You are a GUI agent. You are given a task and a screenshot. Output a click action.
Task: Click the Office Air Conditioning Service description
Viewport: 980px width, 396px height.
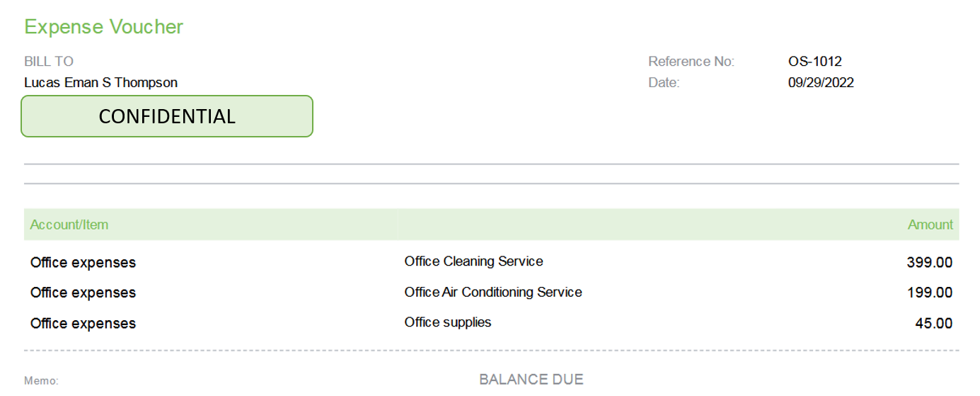point(493,292)
